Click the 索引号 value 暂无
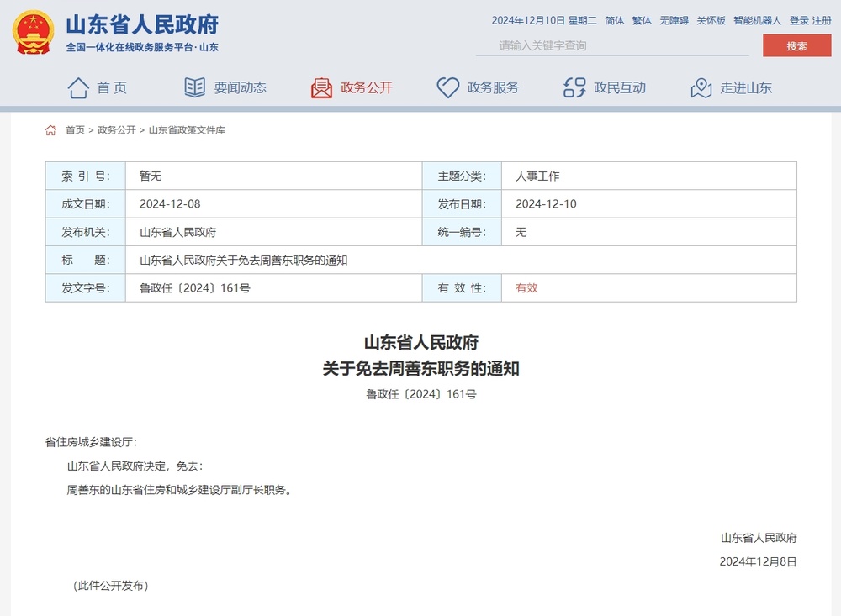Viewport: 841px width, 616px height. [x=151, y=176]
